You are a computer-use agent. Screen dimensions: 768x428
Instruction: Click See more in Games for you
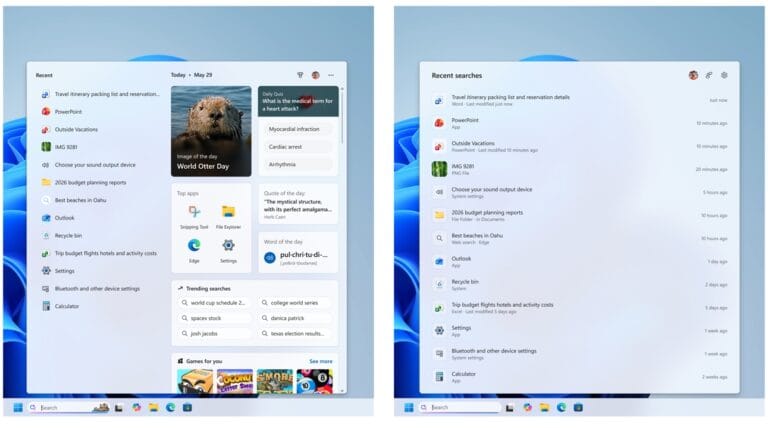[321, 361]
